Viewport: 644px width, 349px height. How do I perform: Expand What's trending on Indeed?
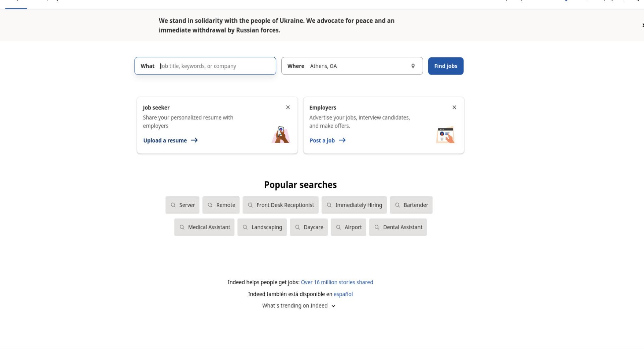299,306
